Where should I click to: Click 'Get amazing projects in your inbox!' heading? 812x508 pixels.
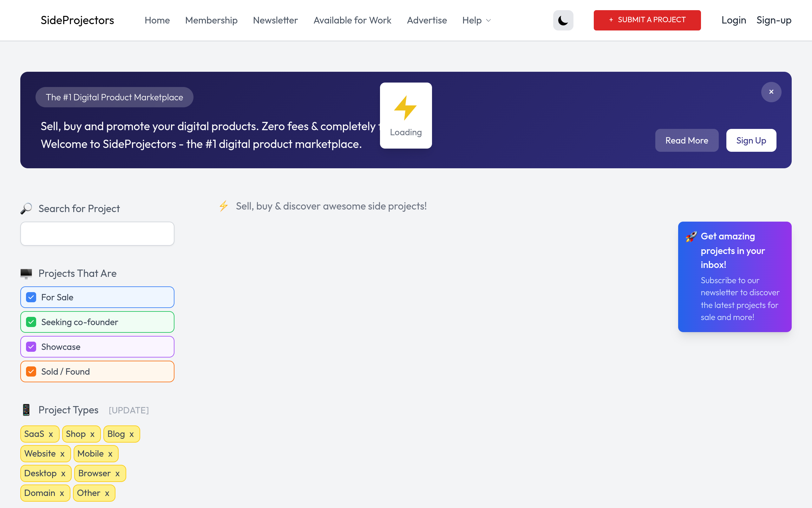(733, 251)
